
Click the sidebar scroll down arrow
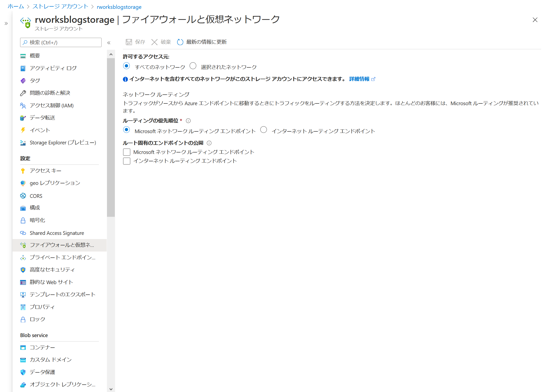pyautogui.click(x=111, y=389)
